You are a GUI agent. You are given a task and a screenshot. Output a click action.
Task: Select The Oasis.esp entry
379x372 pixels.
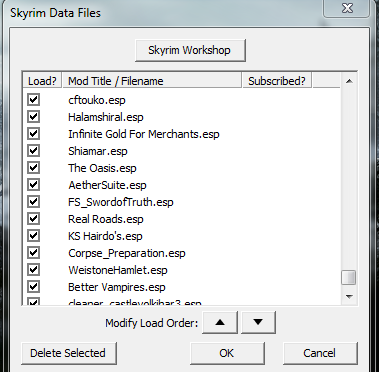click(102, 168)
